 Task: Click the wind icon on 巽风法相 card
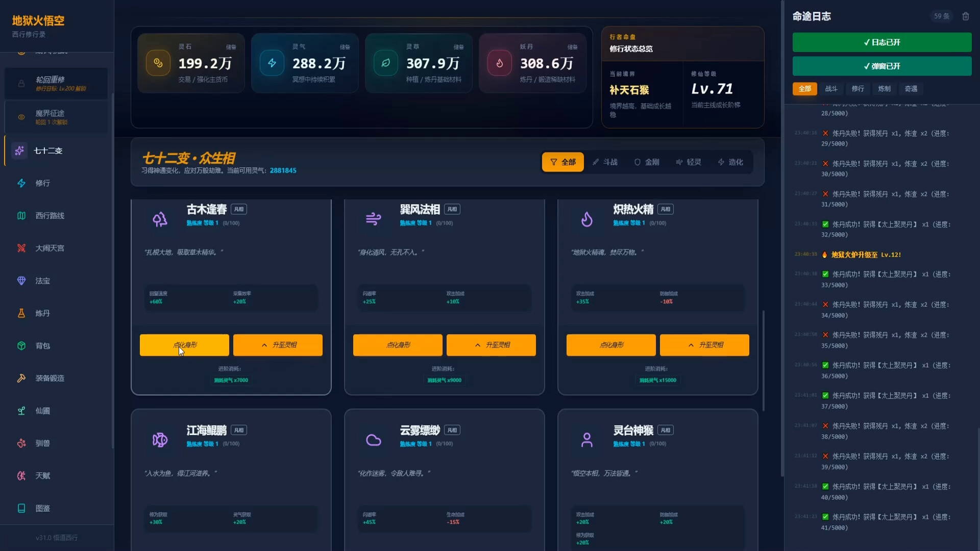point(373,219)
